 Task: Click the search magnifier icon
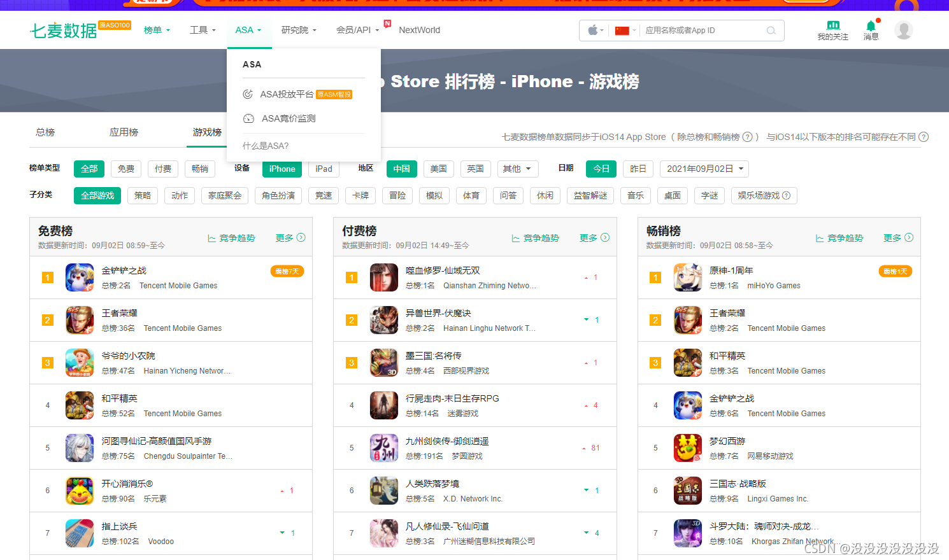[771, 31]
